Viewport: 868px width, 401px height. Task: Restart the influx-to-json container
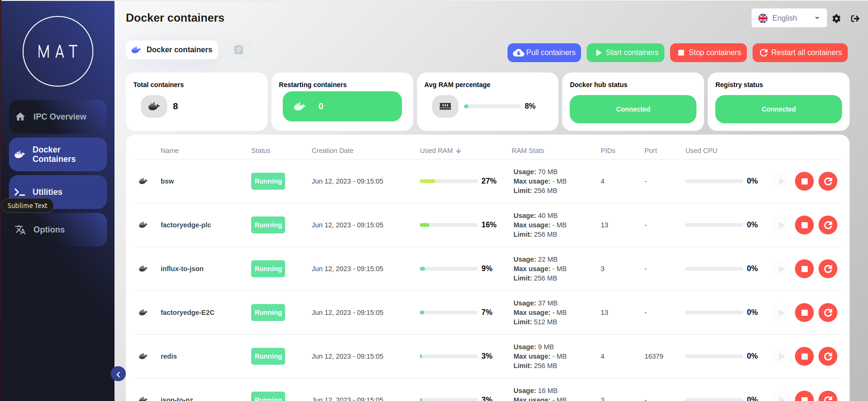[828, 269]
